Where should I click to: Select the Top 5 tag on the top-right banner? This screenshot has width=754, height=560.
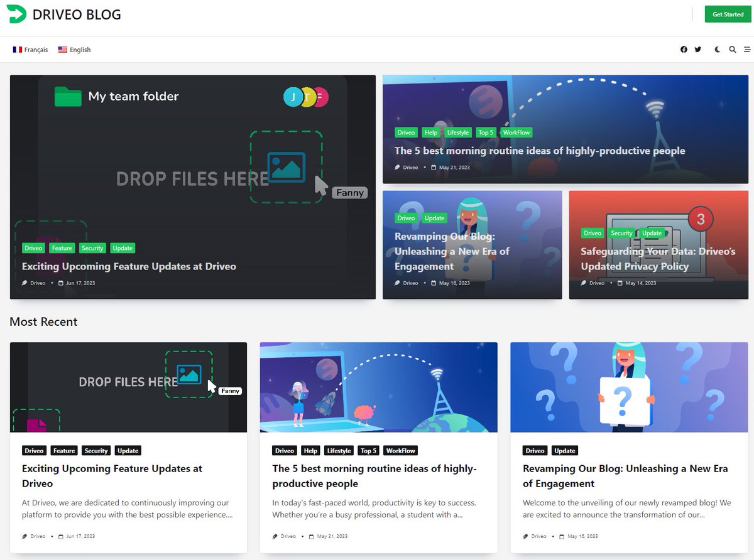click(x=486, y=132)
